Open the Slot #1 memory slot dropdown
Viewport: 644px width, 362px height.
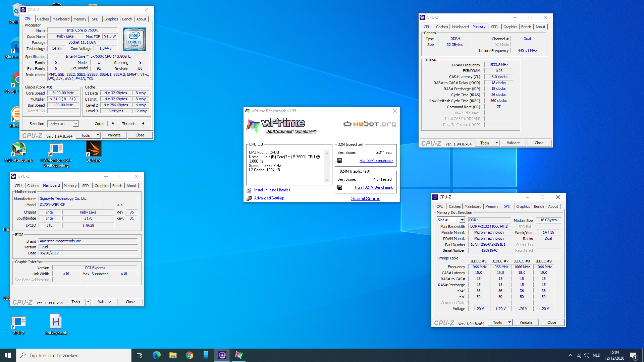451,220
